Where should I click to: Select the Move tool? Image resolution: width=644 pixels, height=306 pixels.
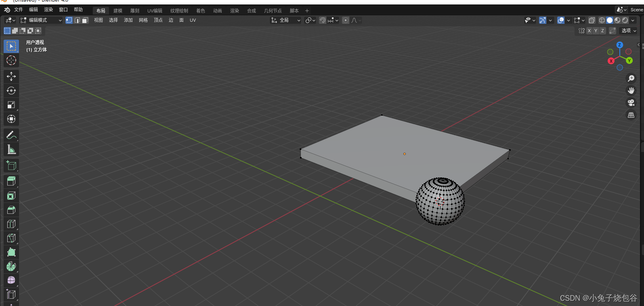[11, 76]
